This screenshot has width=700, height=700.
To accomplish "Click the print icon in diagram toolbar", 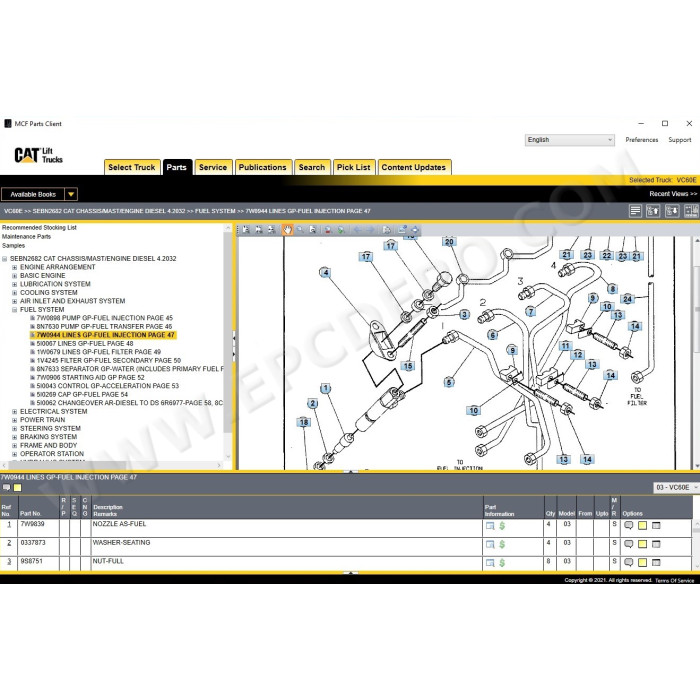I will [x=387, y=230].
